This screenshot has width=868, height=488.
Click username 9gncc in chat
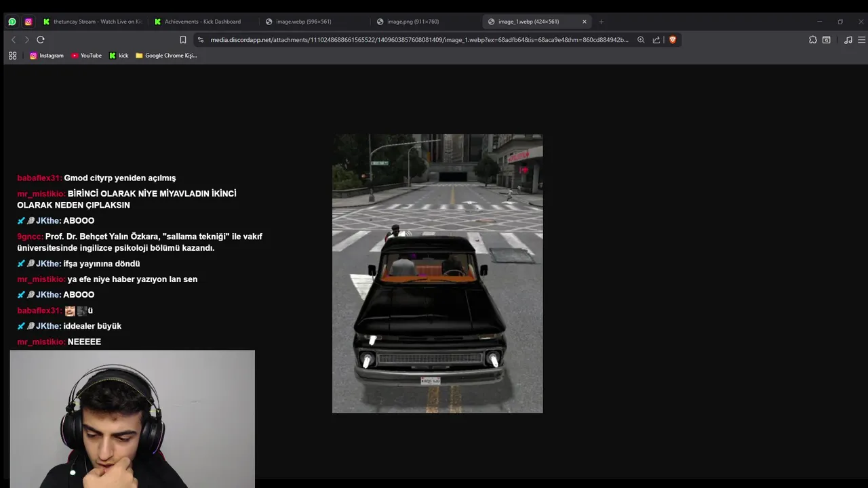tap(30, 237)
